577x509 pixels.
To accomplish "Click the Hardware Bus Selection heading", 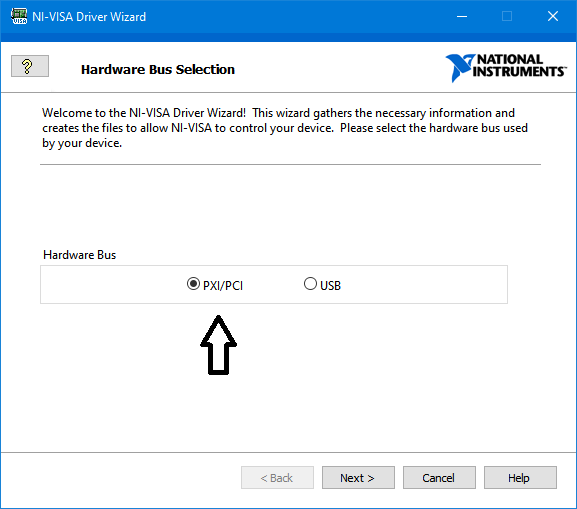I will [x=158, y=70].
